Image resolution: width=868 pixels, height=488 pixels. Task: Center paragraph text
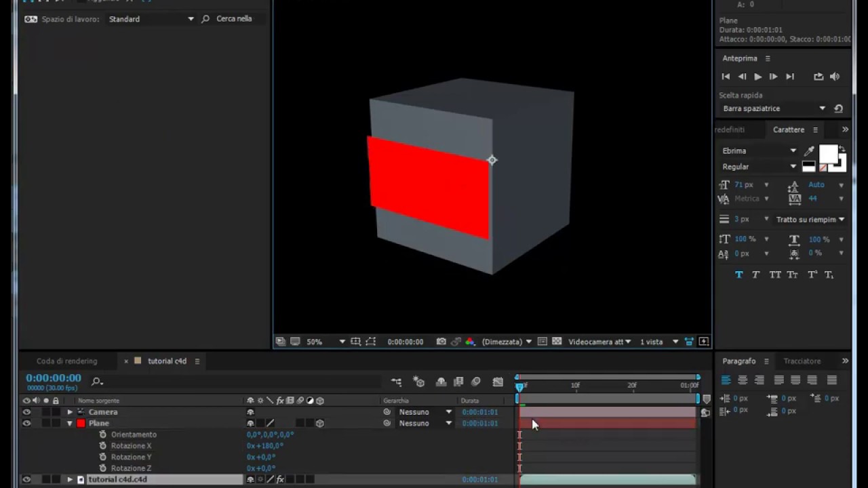[x=743, y=380]
